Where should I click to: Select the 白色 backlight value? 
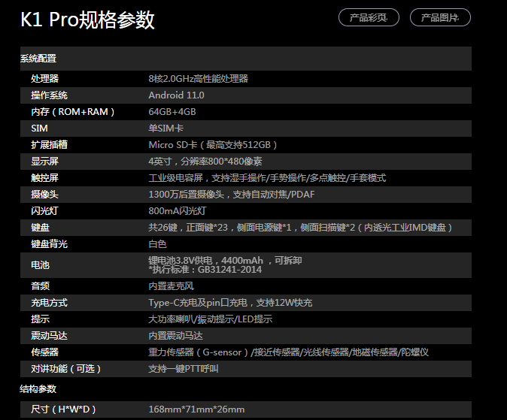point(157,244)
